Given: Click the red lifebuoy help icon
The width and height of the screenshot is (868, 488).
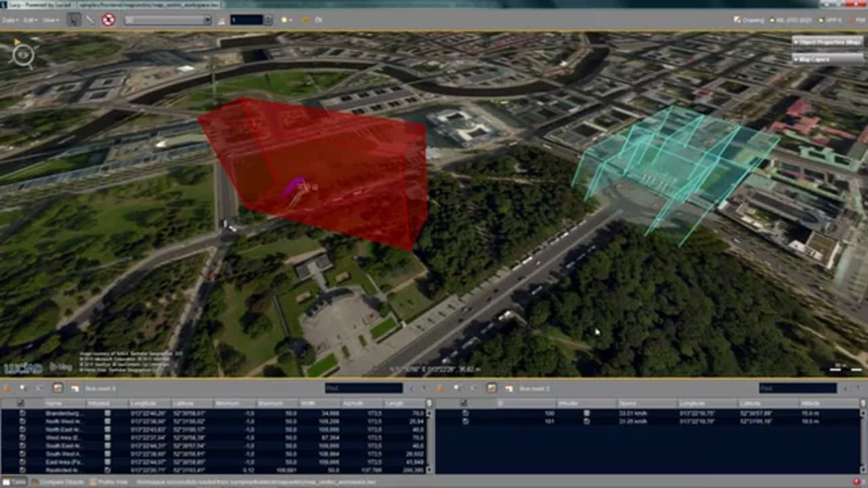Looking at the screenshot, I should coord(108,20).
